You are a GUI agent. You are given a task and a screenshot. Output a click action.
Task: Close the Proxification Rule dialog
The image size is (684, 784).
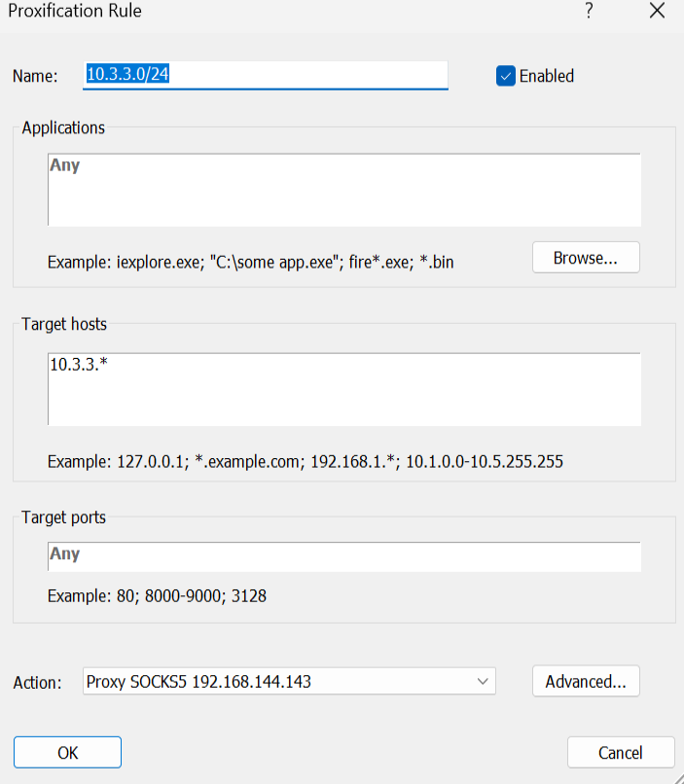(656, 12)
